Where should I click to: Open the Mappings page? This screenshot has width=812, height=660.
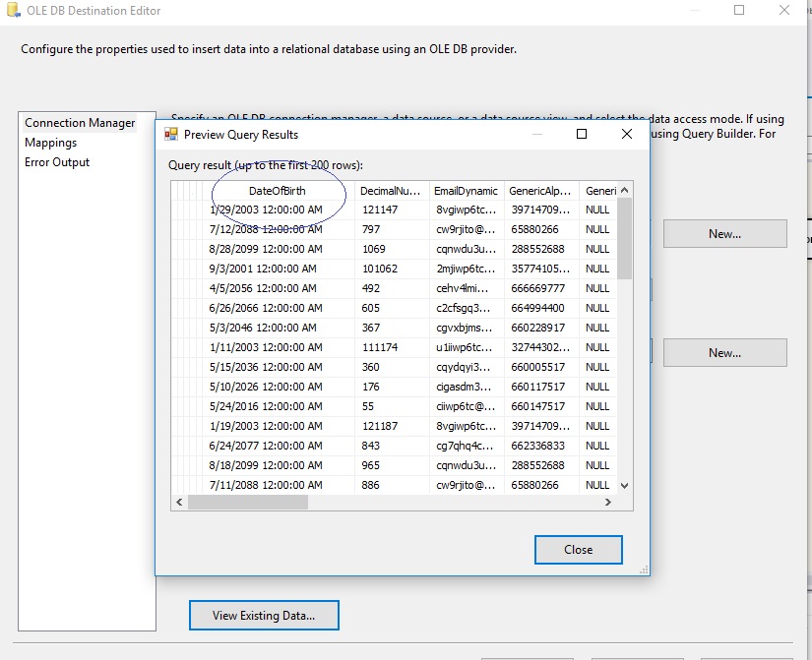pyautogui.click(x=51, y=143)
